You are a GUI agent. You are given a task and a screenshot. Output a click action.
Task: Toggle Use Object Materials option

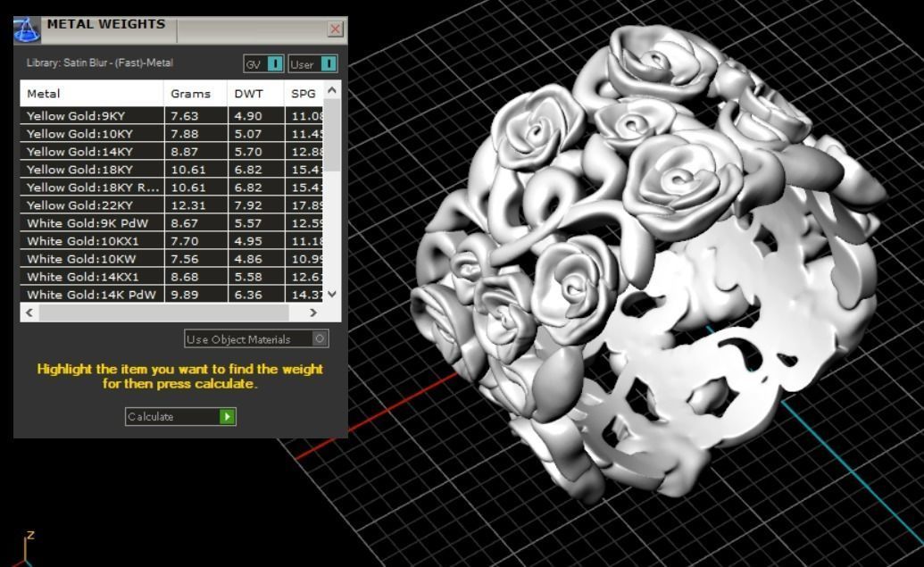(x=256, y=339)
